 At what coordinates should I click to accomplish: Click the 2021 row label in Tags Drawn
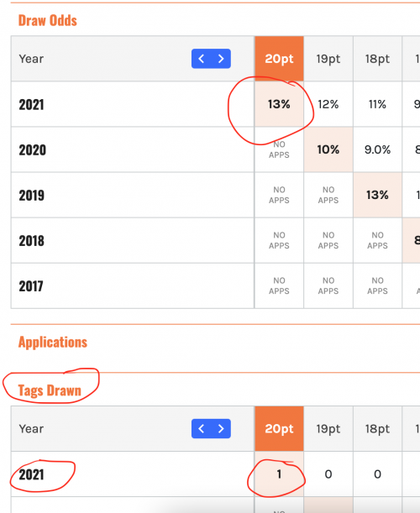pos(31,474)
